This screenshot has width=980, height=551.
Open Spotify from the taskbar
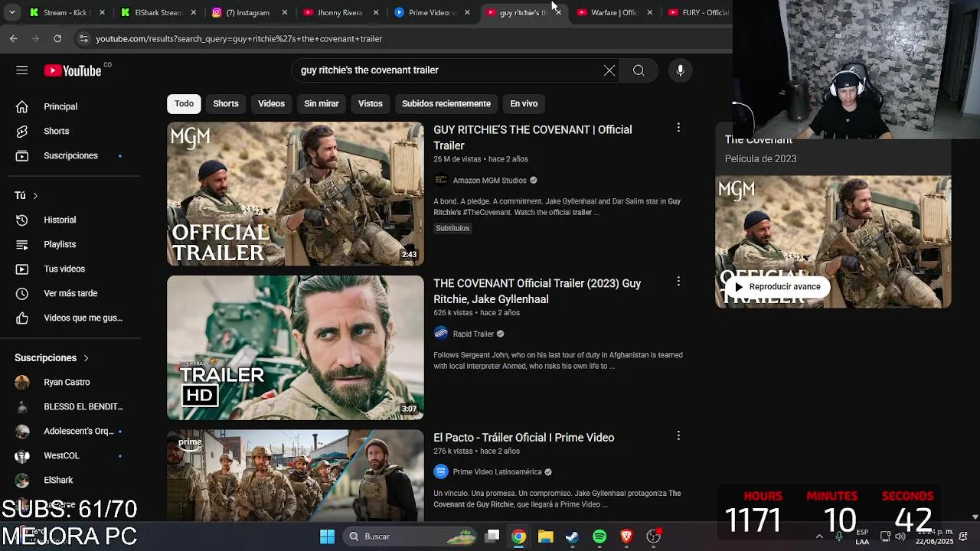coord(599,536)
